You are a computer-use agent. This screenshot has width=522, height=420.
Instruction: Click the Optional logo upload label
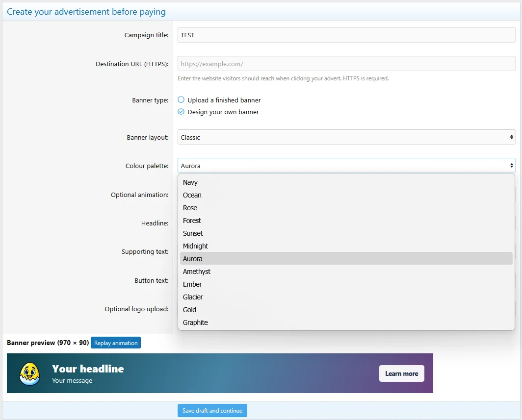(x=136, y=309)
